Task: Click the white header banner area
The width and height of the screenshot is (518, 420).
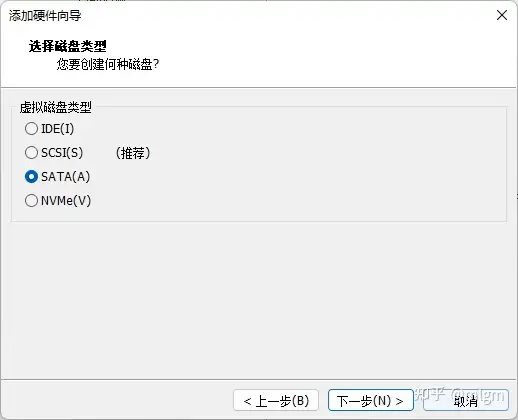Action: [x=300, y=53]
